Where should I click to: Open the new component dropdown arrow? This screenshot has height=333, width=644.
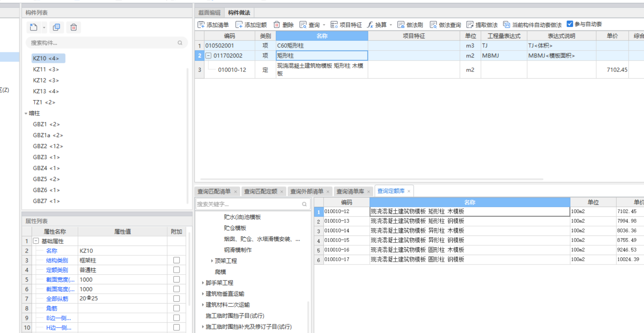pyautogui.click(x=44, y=27)
